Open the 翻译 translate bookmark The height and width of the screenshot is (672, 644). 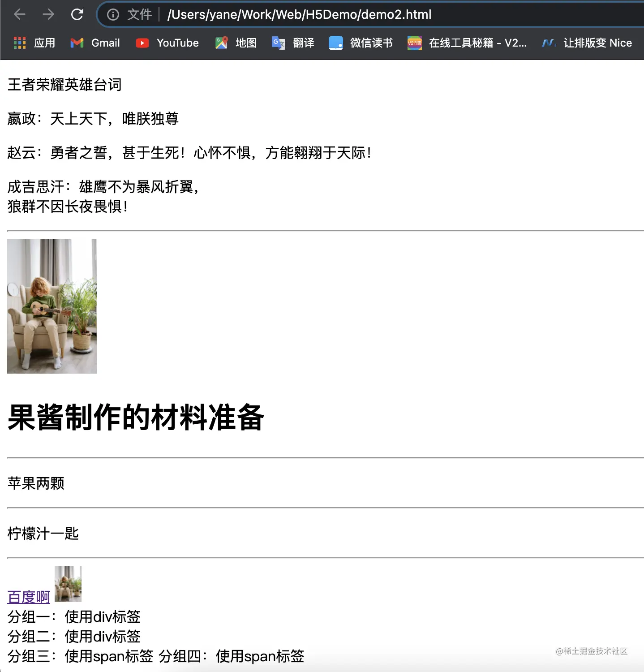293,43
